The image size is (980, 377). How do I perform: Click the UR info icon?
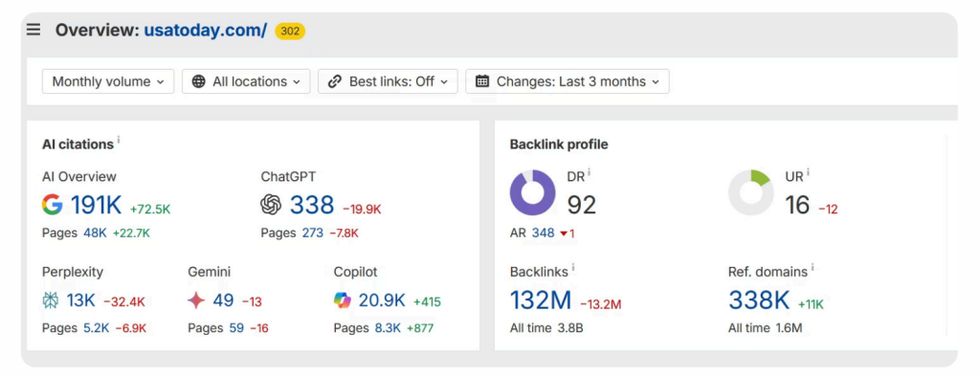click(x=808, y=172)
